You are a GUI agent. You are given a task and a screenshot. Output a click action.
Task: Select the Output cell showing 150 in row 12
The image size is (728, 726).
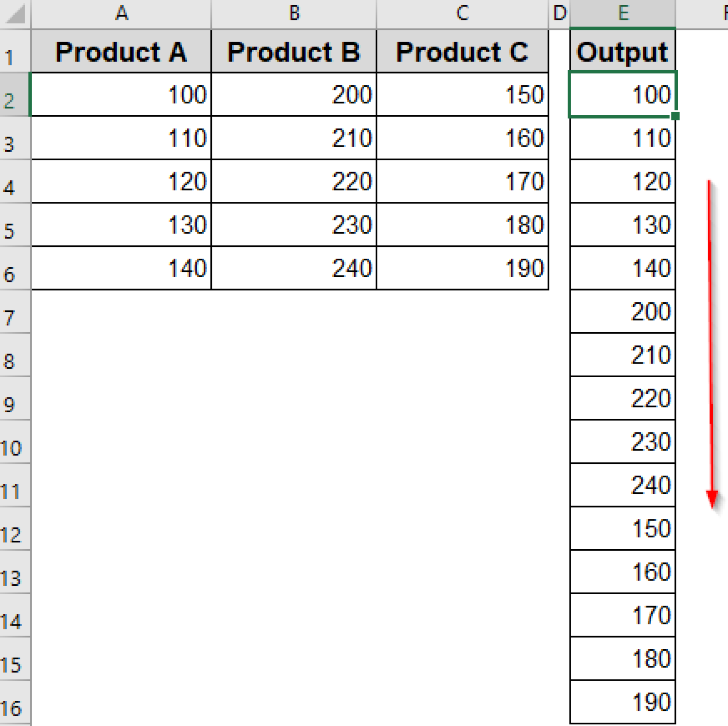tap(622, 527)
